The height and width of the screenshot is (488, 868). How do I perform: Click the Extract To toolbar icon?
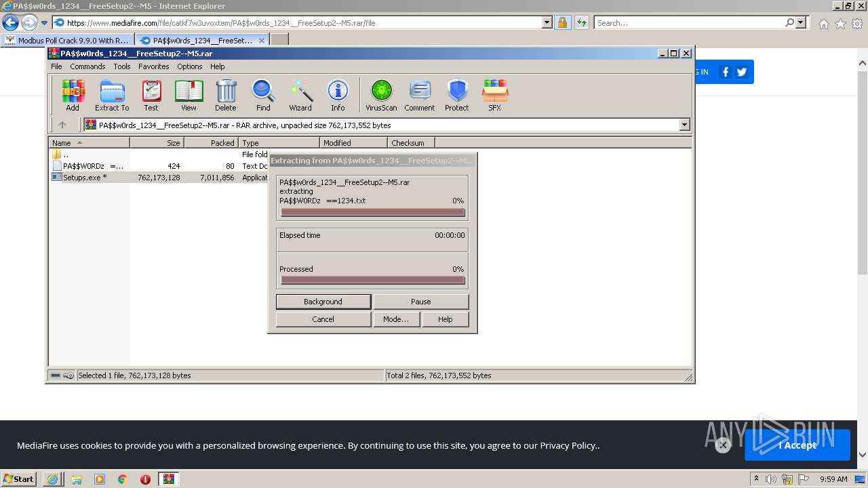pyautogui.click(x=112, y=95)
